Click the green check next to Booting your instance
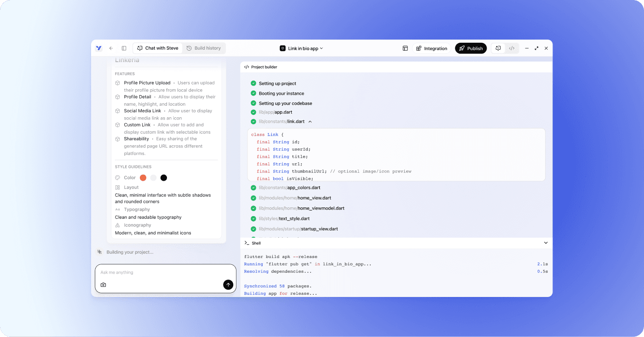 coord(253,93)
